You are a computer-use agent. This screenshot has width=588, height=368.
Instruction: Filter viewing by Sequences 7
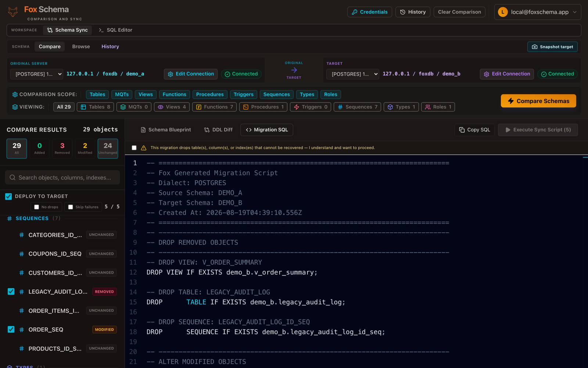coord(357,107)
